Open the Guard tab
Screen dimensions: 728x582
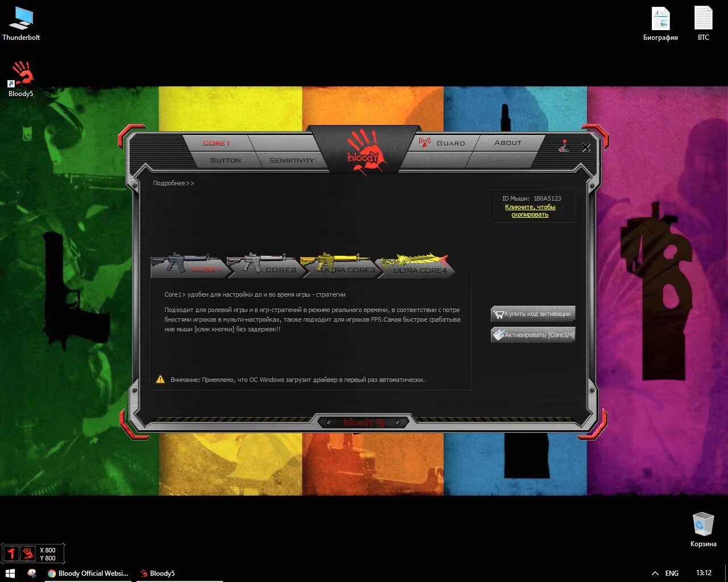click(450, 143)
